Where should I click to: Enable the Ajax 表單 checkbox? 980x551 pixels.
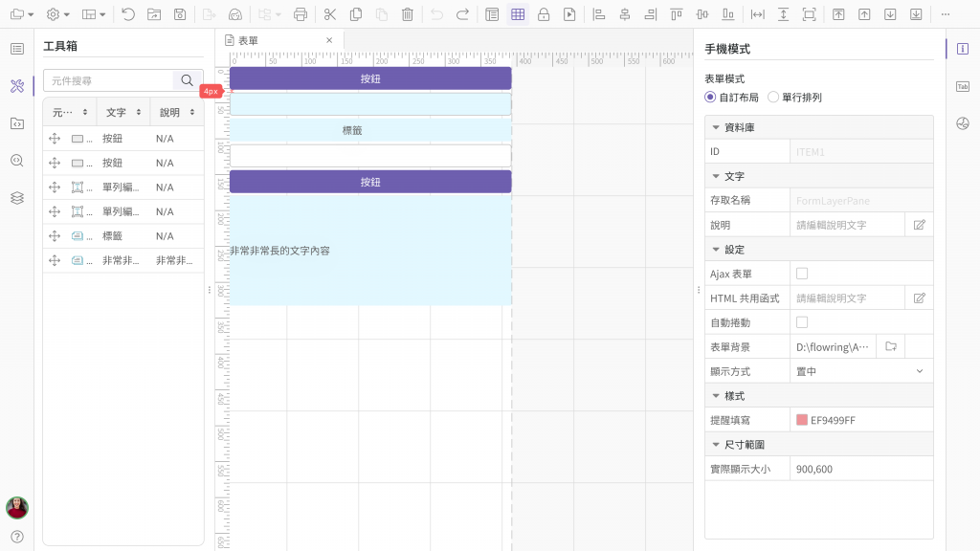click(802, 274)
